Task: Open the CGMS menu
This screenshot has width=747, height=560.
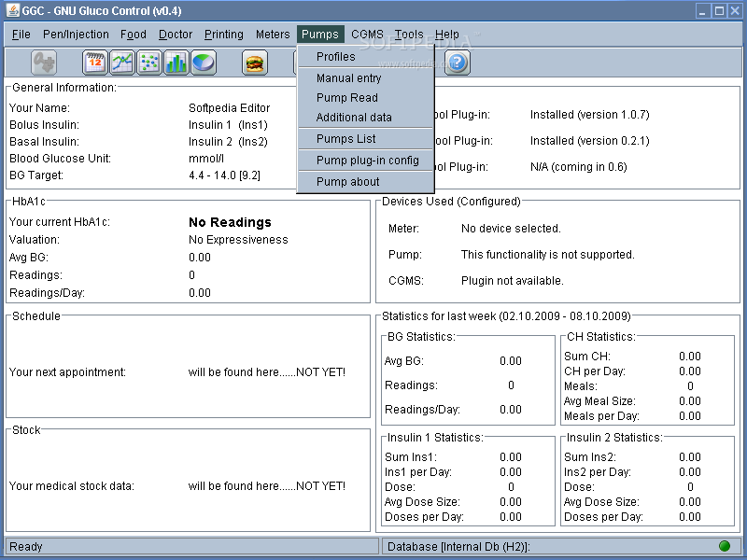Action: coord(367,35)
